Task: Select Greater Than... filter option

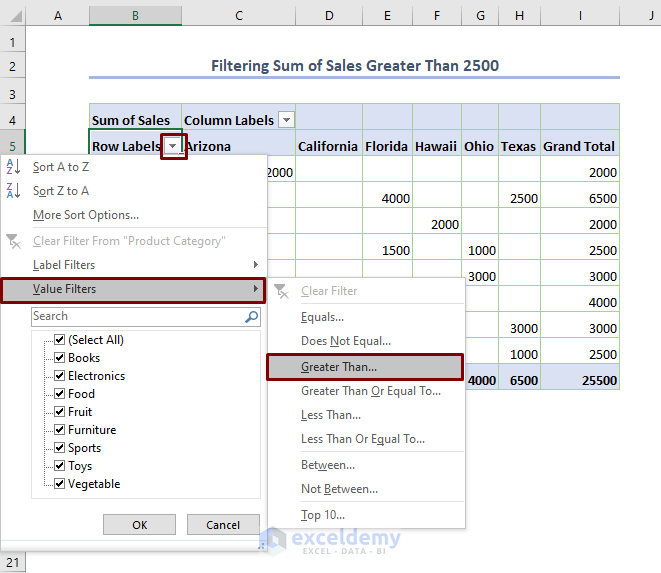Action: pyautogui.click(x=339, y=367)
